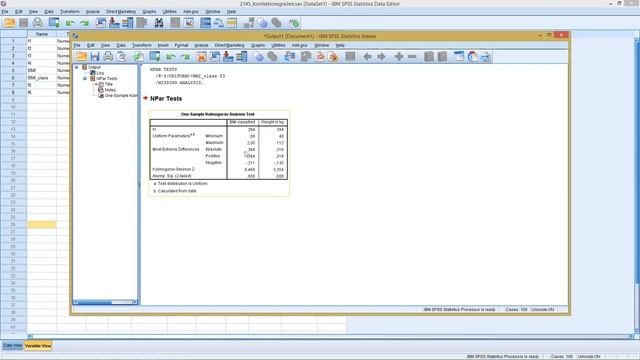
Task: Click Insert Text icon in Viewer toolbar
Action: pyautogui.click(x=486, y=57)
